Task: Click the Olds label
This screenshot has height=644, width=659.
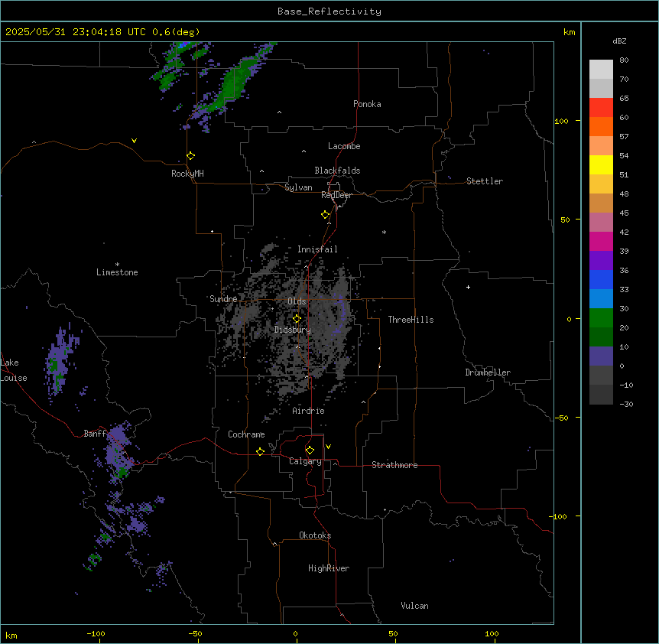Action: 297,301
